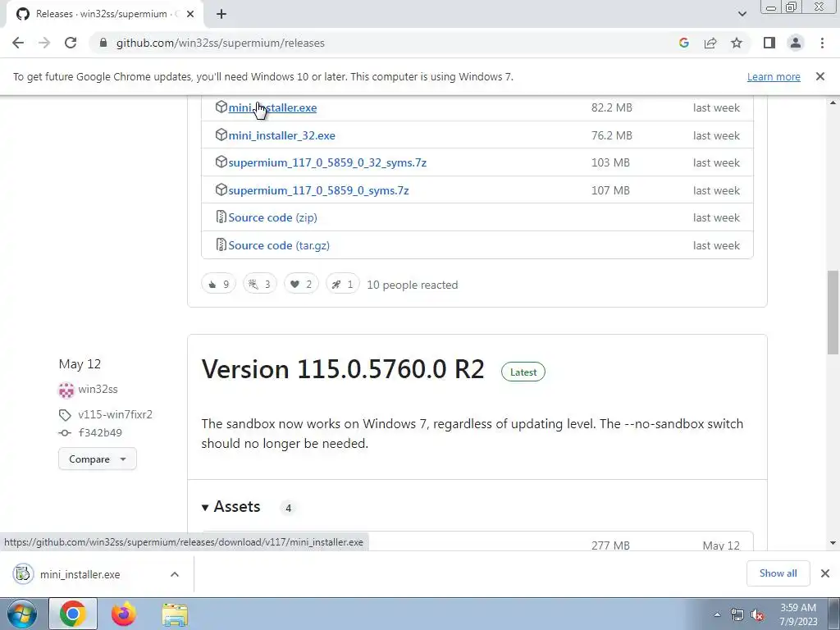Screen dimensions: 840x630
Task: Click Chrome in the taskbar
Action: pos(73,614)
